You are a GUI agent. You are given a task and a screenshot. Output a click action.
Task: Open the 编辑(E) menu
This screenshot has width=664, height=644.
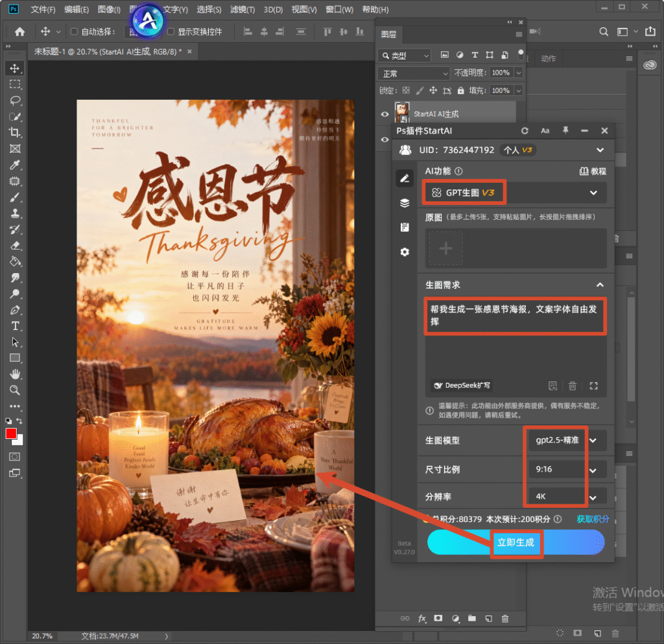click(x=77, y=9)
